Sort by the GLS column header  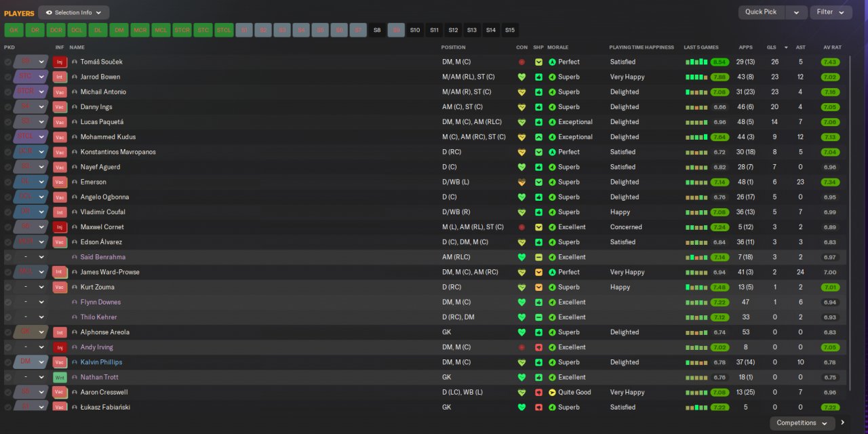pos(771,47)
